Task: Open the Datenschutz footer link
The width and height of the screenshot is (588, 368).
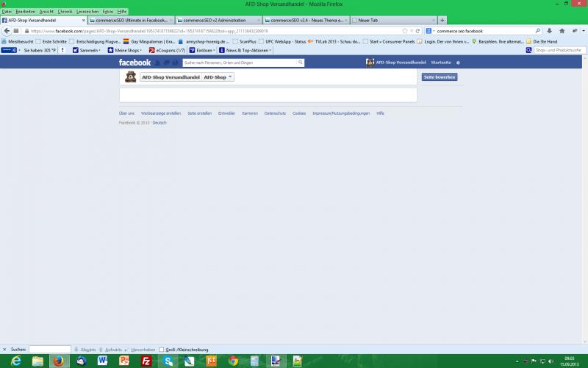Action: click(x=275, y=113)
